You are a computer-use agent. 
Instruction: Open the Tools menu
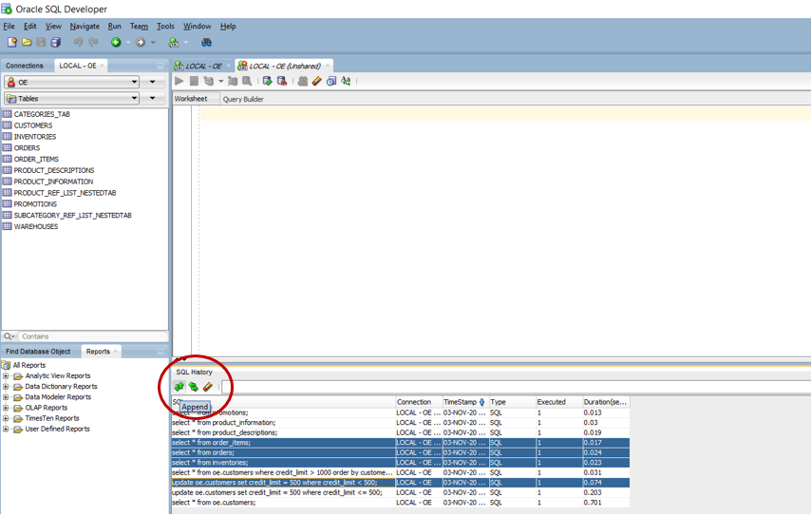[x=165, y=26]
